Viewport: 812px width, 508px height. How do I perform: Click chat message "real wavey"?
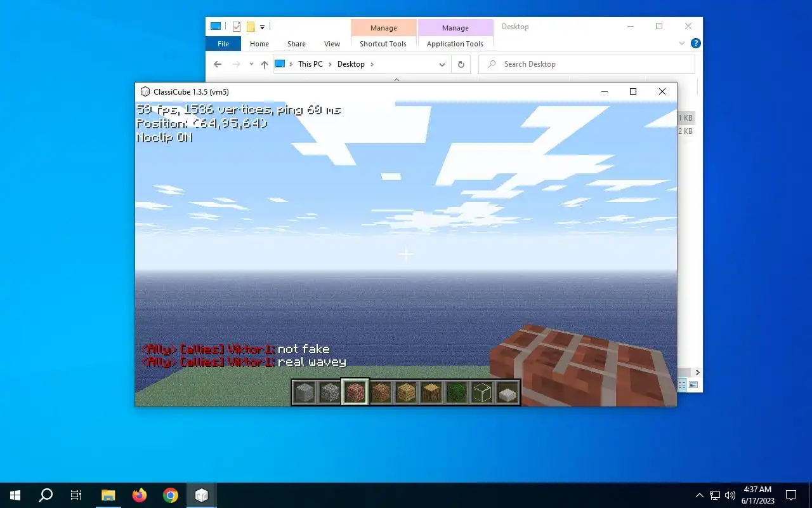(312, 362)
